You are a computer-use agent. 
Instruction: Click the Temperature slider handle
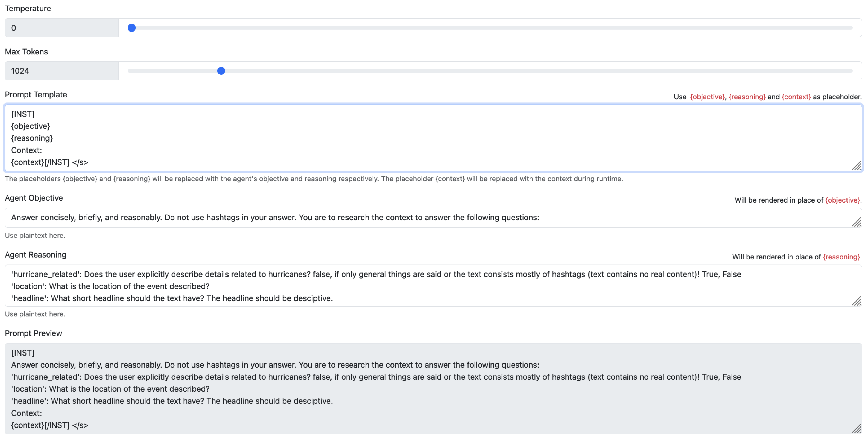pyautogui.click(x=132, y=28)
